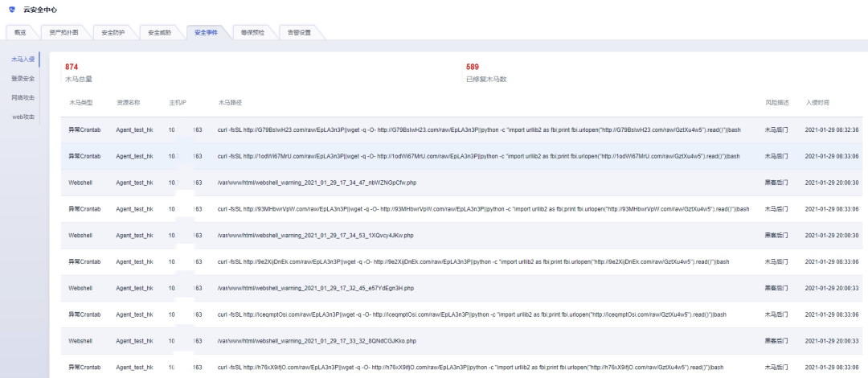Select web攻击 in the left sidebar

(x=23, y=117)
